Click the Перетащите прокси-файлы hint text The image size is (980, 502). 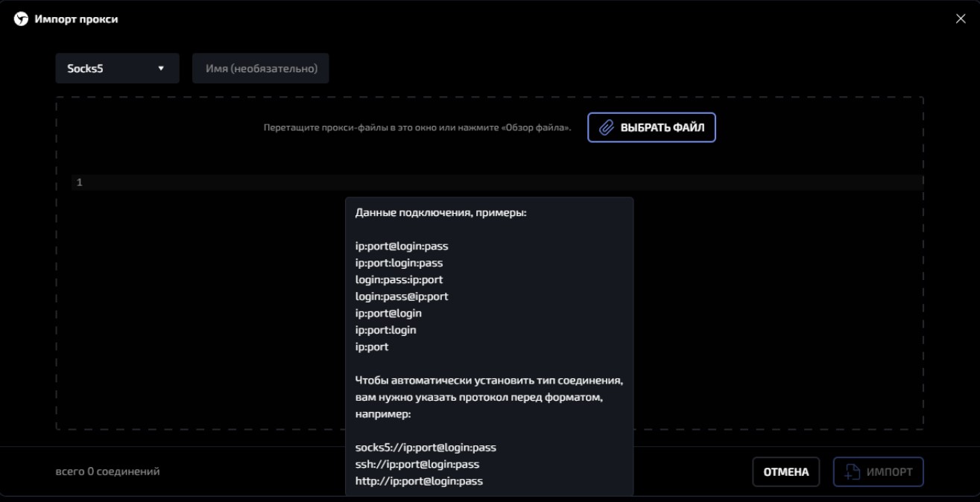(417, 128)
